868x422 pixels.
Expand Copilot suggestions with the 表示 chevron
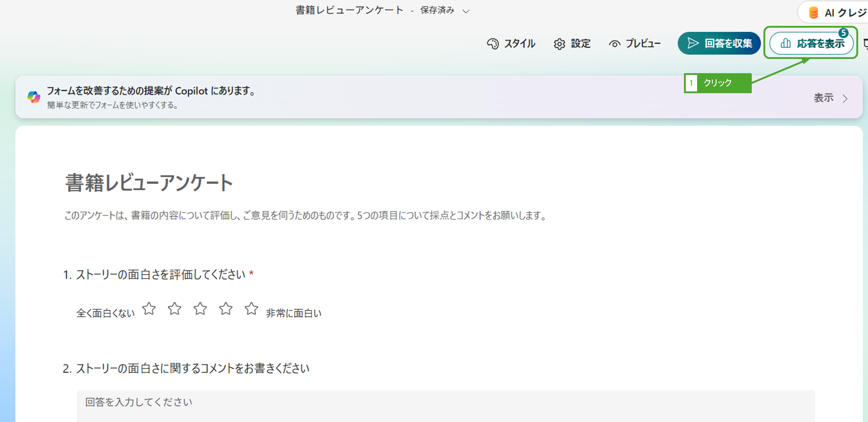845,98
